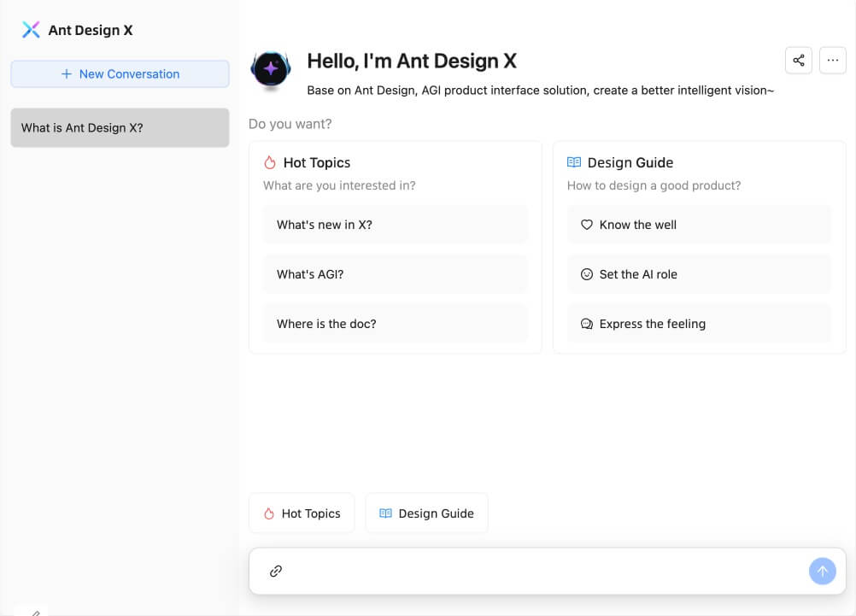Click the flame icon beside Hot Topics
Viewport: 856px width, 616px height.
pos(270,162)
